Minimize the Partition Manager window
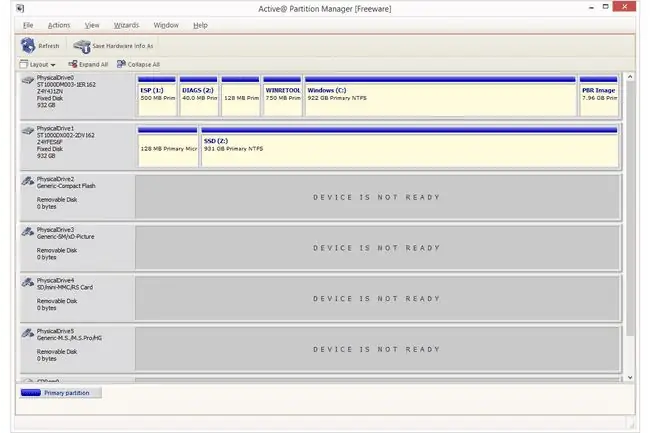Image resolution: width=650 pixels, height=433 pixels. (591, 7)
